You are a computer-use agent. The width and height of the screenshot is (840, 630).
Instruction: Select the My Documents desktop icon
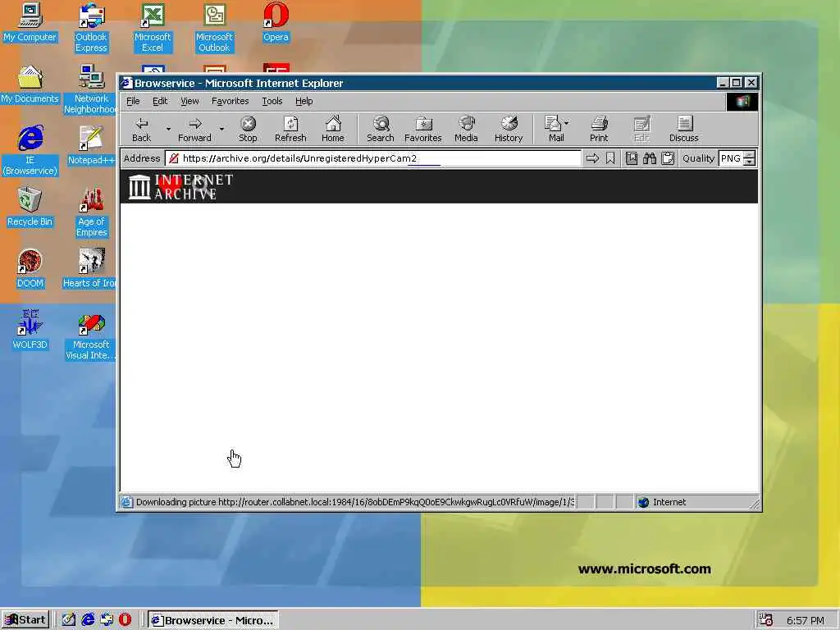pos(30,84)
